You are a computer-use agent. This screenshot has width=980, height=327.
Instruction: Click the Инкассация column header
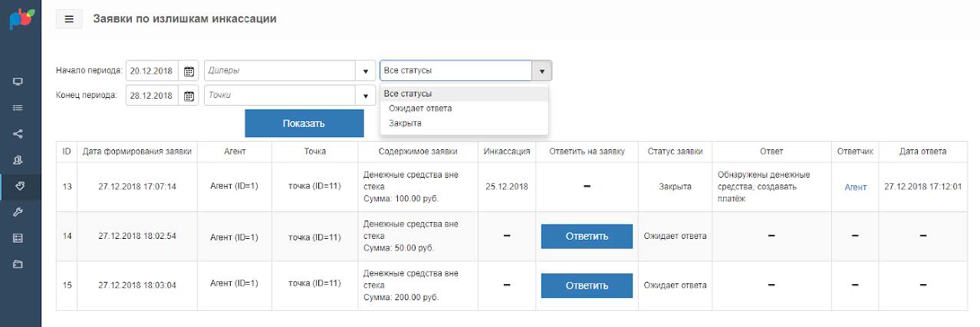tap(507, 152)
